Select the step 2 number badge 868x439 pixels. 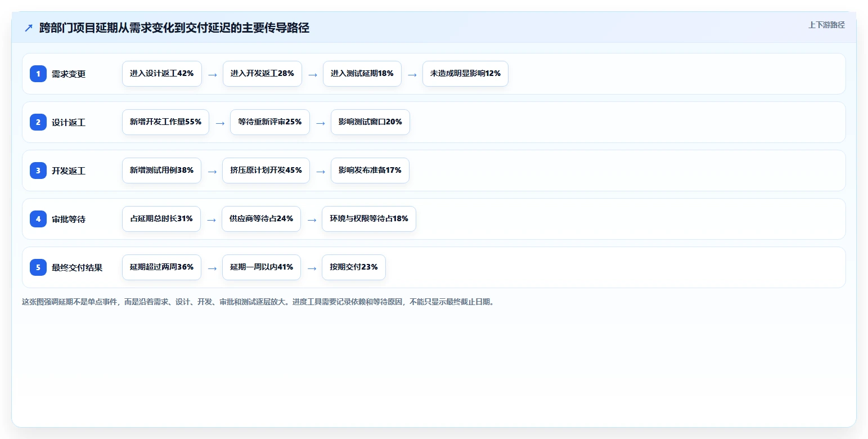pos(38,122)
